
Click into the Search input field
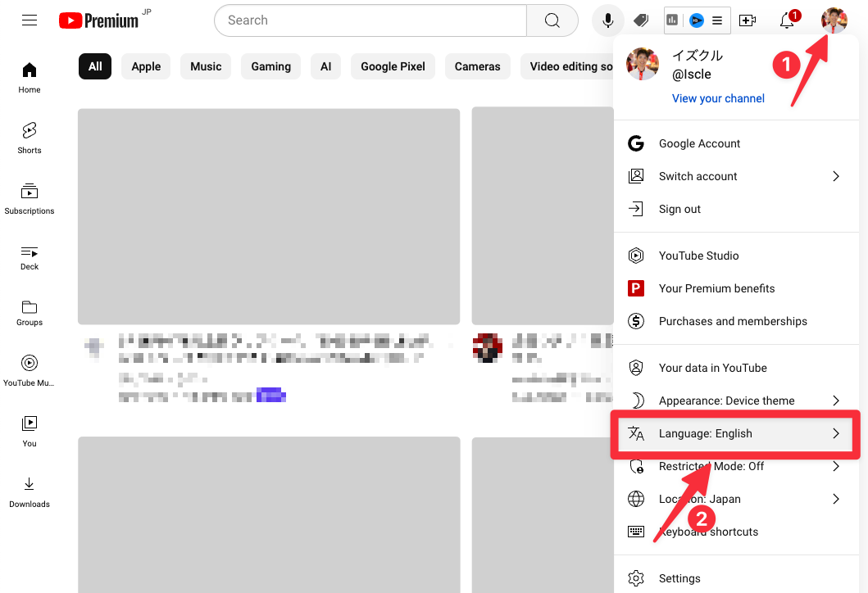tap(371, 20)
